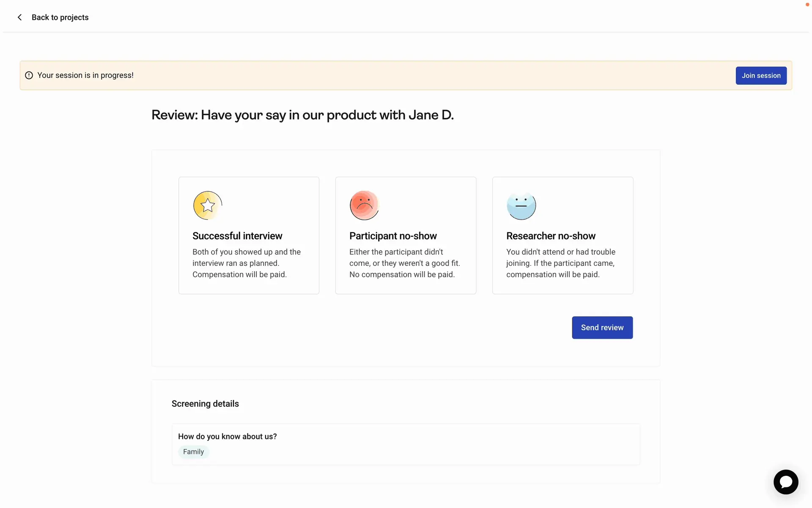
Task: Click the Researcher no-show title text
Action: click(x=551, y=236)
